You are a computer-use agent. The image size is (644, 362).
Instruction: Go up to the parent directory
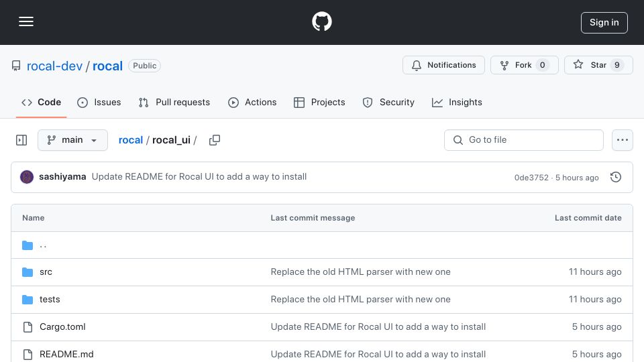point(43,245)
